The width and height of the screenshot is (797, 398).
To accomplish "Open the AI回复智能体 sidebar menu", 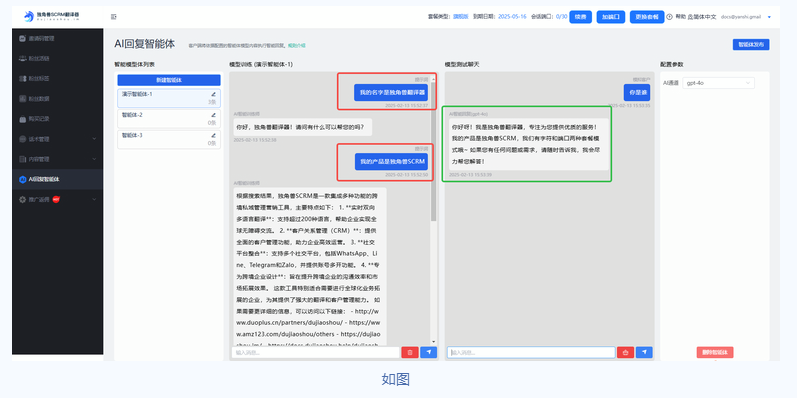I will tap(57, 179).
